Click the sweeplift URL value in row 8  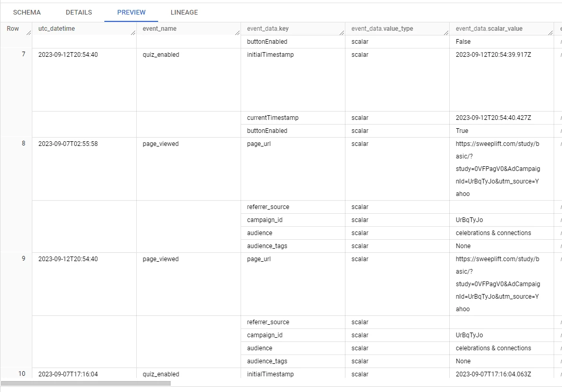coord(498,168)
